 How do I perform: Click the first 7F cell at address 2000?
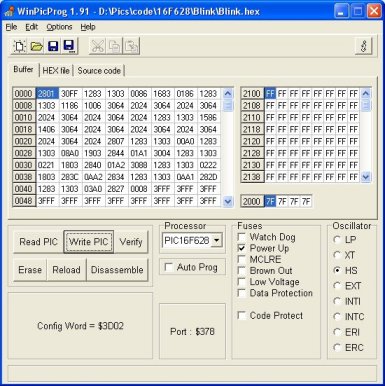(x=270, y=201)
